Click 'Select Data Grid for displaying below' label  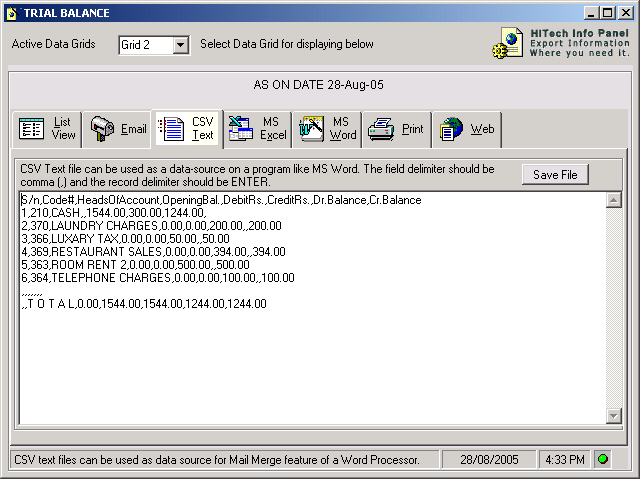click(287, 44)
